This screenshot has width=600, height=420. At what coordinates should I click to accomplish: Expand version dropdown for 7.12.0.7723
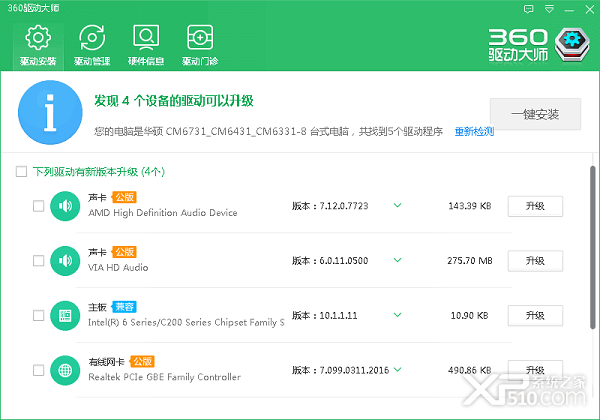point(398,205)
